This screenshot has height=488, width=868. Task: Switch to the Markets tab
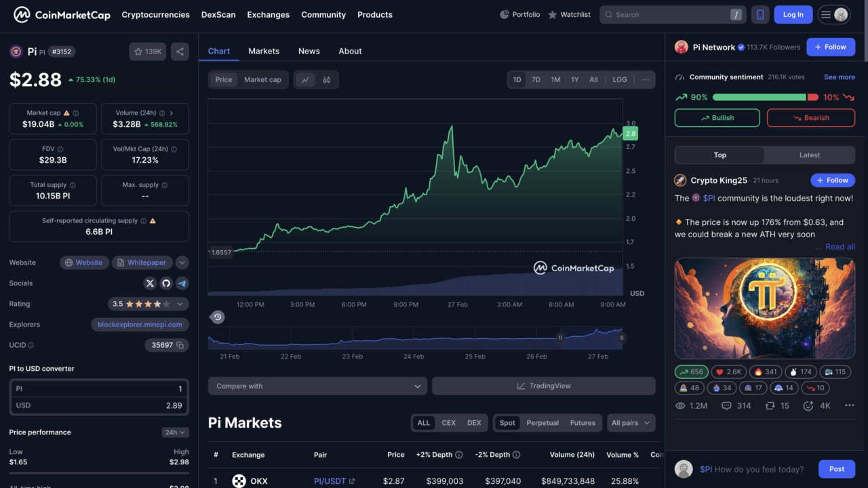[x=264, y=51]
